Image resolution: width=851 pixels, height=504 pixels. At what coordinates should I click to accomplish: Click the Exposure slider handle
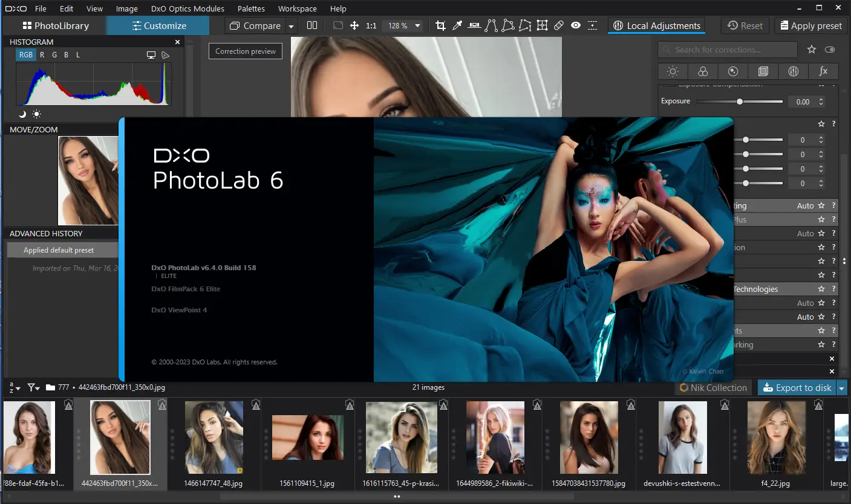[739, 102]
